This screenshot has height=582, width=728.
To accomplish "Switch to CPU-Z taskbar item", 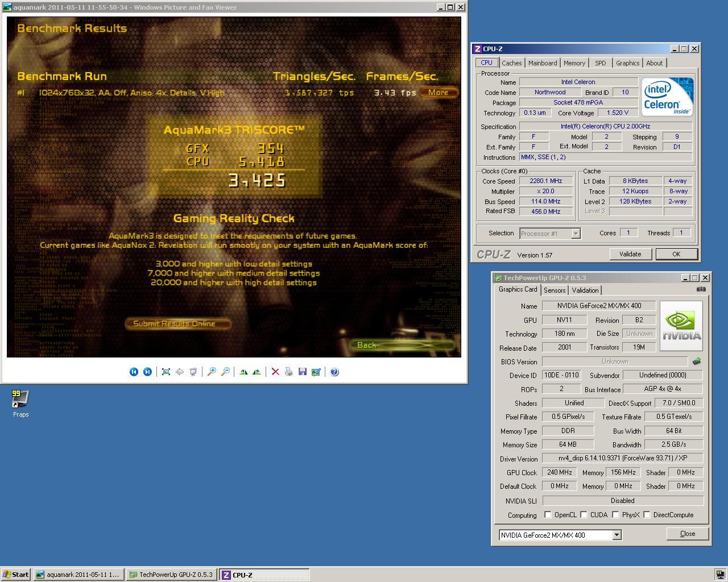I will pos(264,575).
